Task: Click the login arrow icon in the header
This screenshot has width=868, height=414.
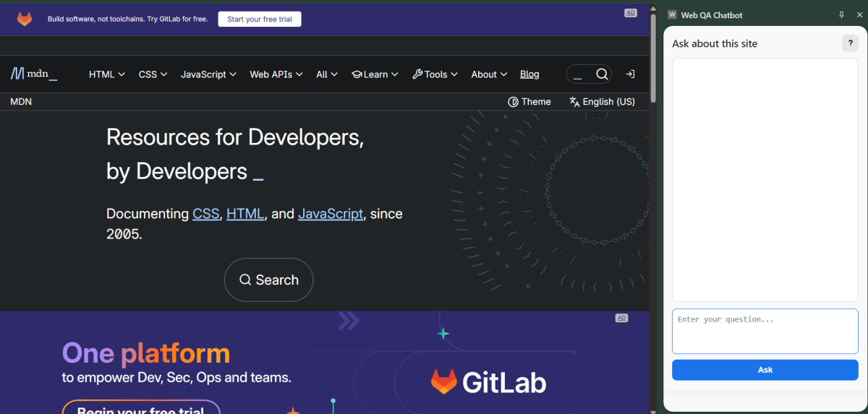Action: click(x=630, y=74)
